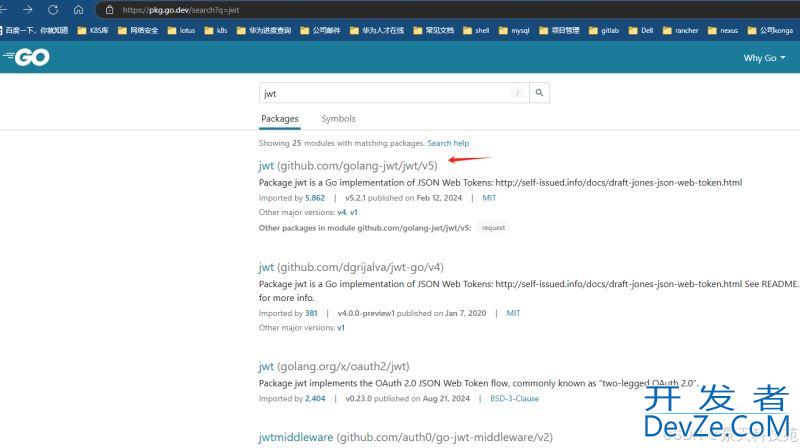Open the 网络安全 bookmark folder
The height and width of the screenshot is (448, 800).
tap(138, 31)
